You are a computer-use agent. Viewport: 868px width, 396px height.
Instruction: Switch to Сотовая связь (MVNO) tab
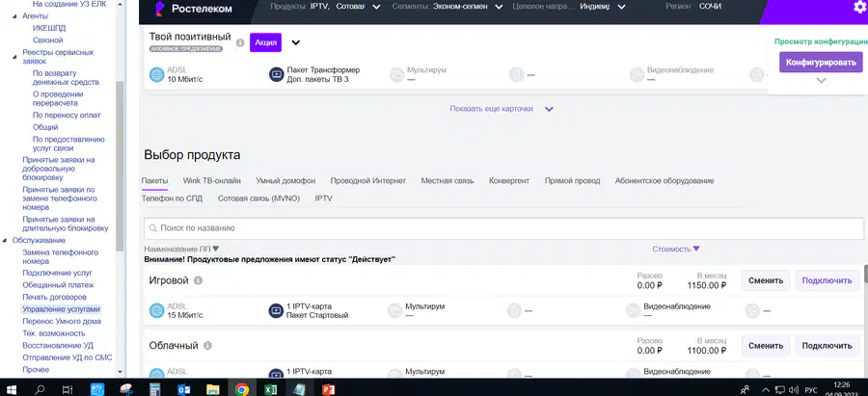(x=258, y=198)
